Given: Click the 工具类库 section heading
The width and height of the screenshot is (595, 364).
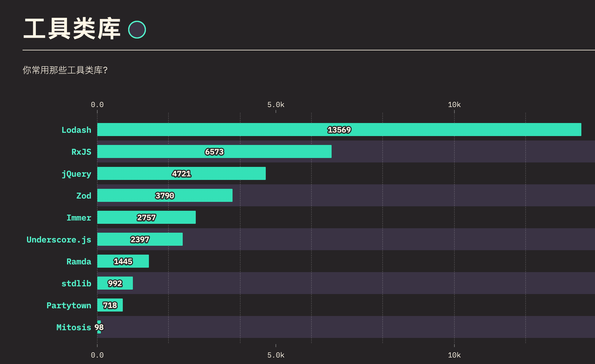Looking at the screenshot, I should [x=72, y=29].
